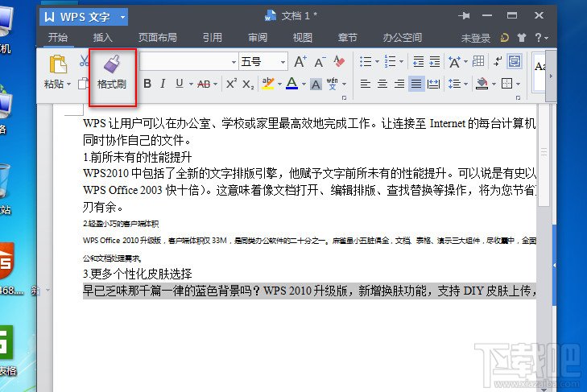This screenshot has width=587, height=392.
Task: Click the text tools frame icon
Action: pyautogui.click(x=514, y=61)
